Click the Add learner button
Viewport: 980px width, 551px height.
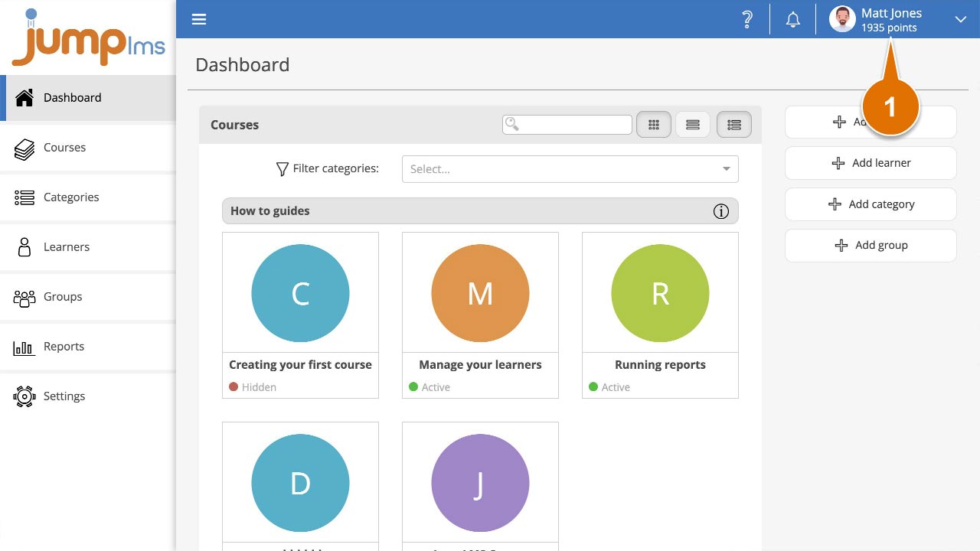click(871, 163)
